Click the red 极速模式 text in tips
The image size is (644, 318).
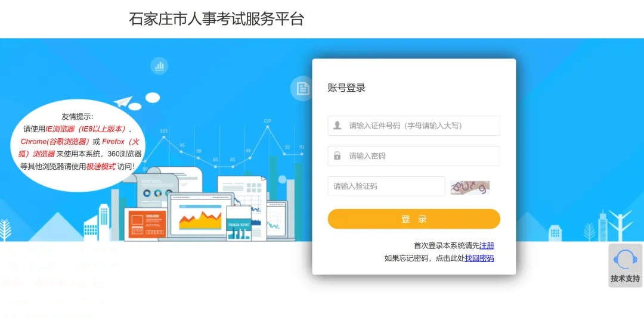click(101, 167)
